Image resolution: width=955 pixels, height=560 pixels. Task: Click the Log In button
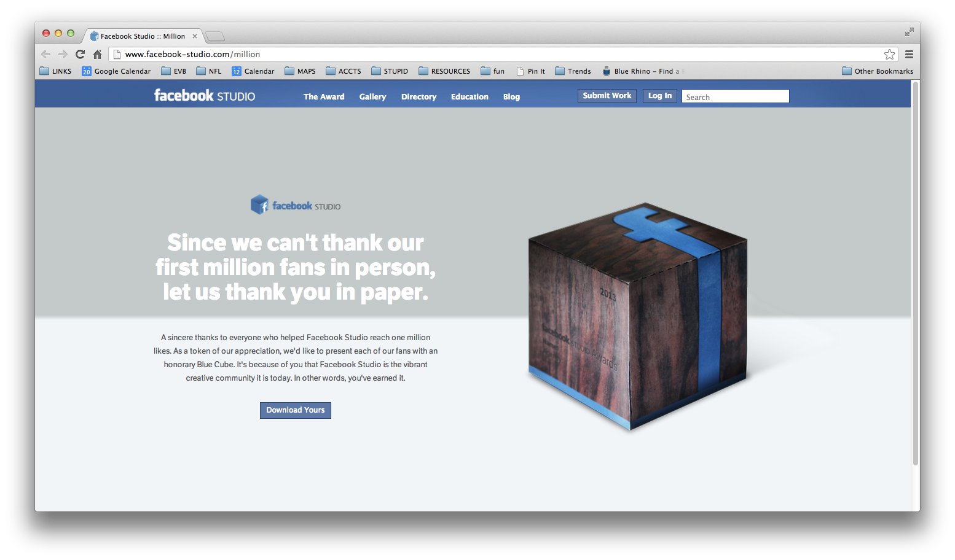point(660,96)
